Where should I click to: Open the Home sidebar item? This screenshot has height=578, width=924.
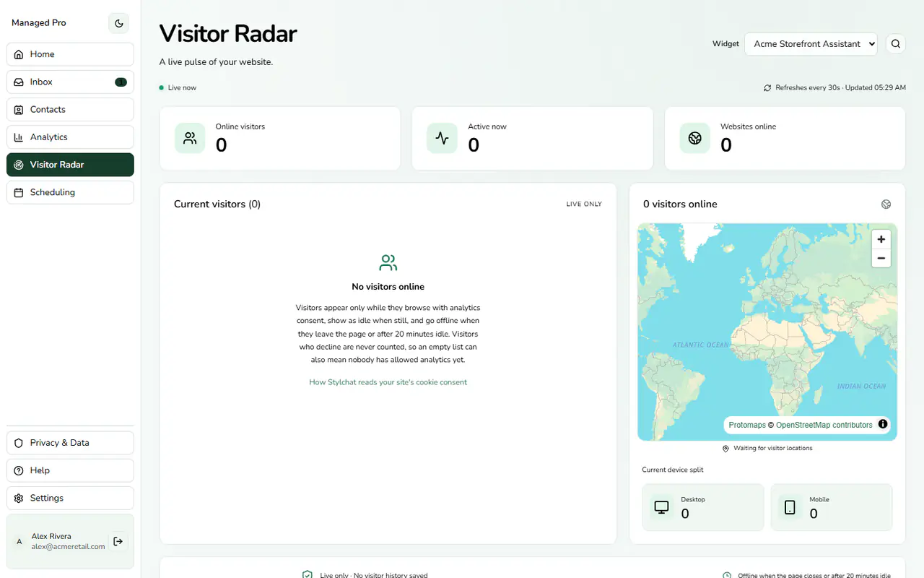click(x=70, y=54)
